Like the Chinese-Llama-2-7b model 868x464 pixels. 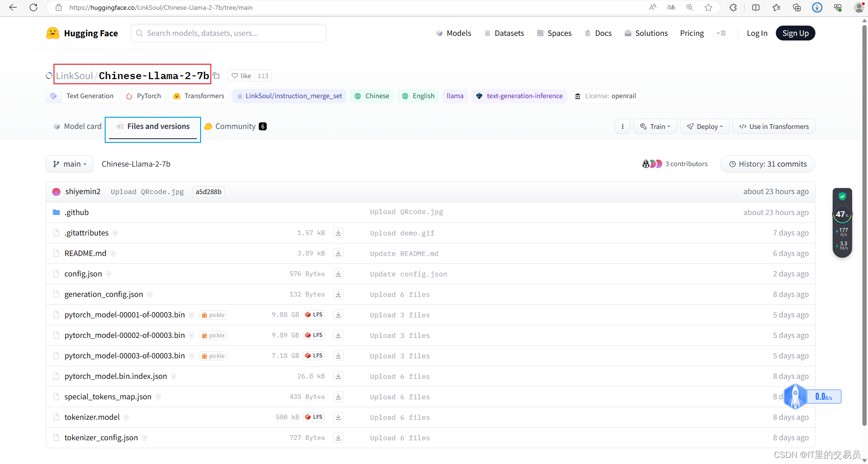[x=241, y=76]
